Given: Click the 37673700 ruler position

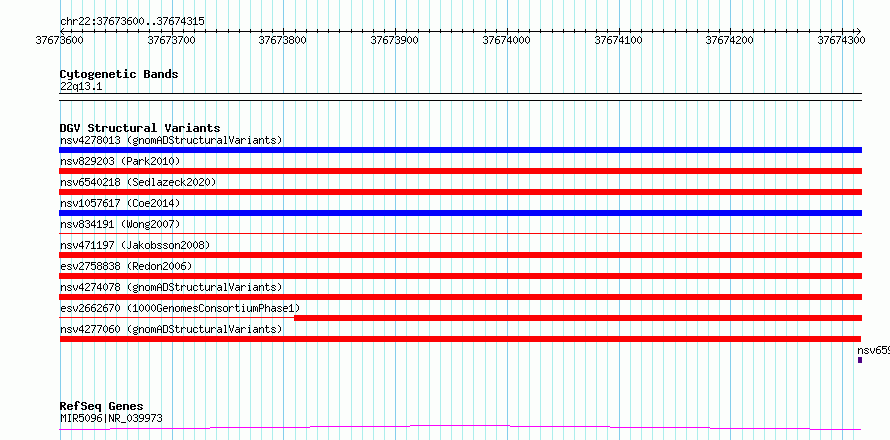Looking at the screenshot, I should point(171,40).
